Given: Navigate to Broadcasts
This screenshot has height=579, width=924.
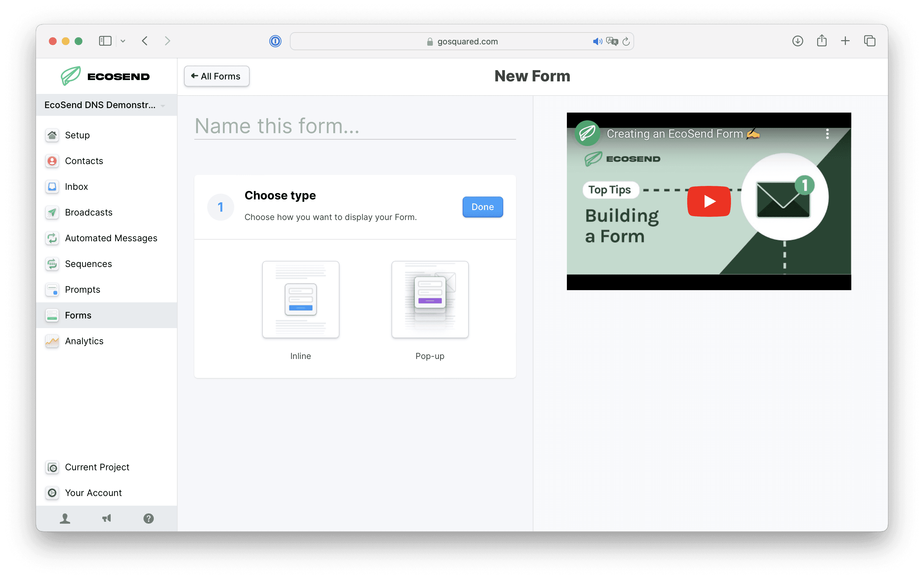Looking at the screenshot, I should point(106,212).
